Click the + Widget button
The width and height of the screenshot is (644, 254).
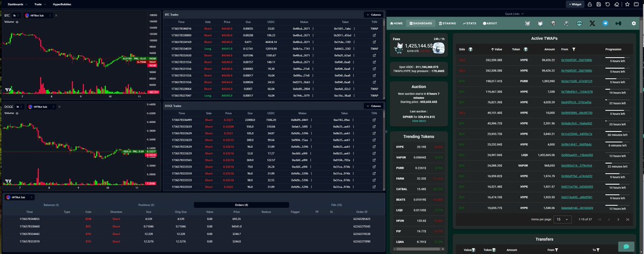click(575, 4)
